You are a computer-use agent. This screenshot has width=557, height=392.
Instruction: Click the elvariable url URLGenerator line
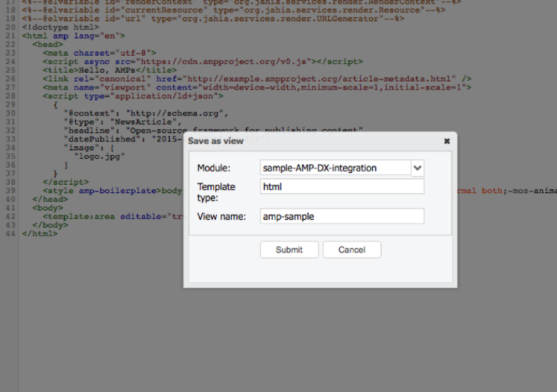pyautogui.click(x=213, y=19)
